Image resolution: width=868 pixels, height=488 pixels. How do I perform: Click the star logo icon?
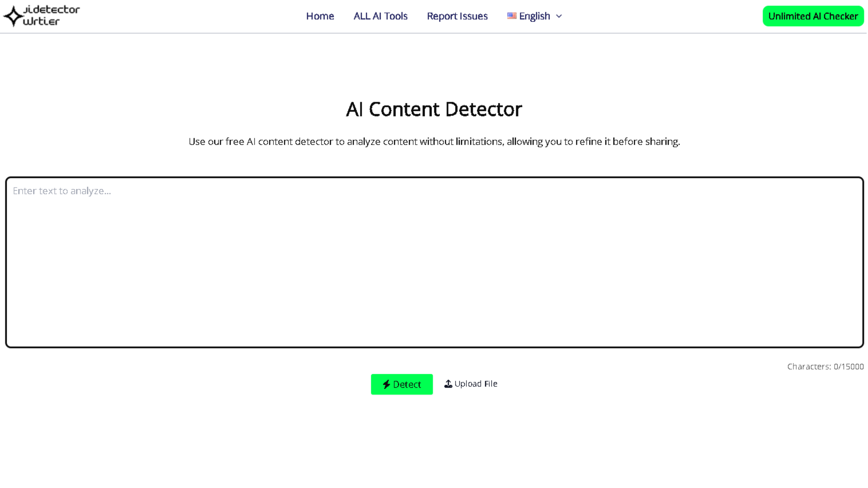[13, 16]
